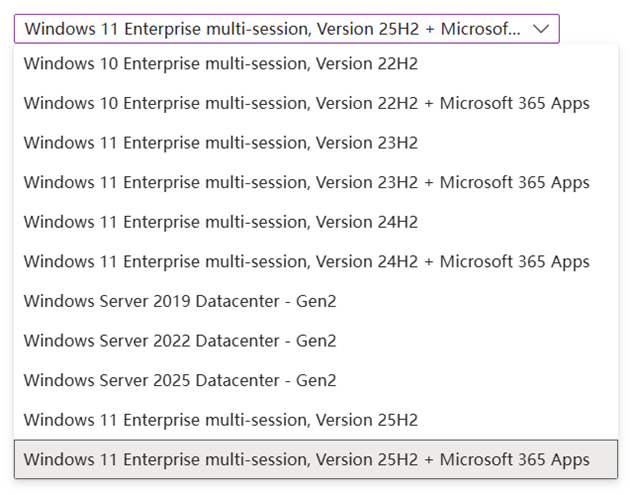
Task: Switch image to Server 2022 Datacenter option
Action: (180, 341)
